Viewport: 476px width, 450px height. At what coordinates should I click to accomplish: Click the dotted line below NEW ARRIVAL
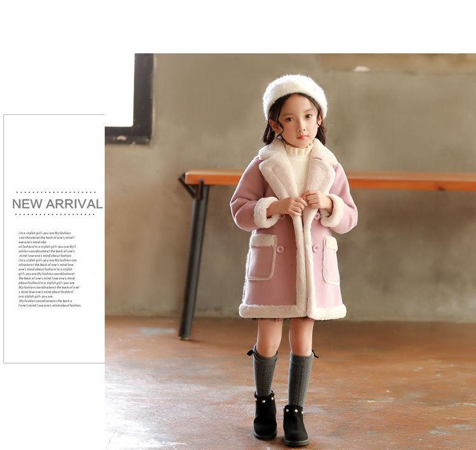point(55,215)
